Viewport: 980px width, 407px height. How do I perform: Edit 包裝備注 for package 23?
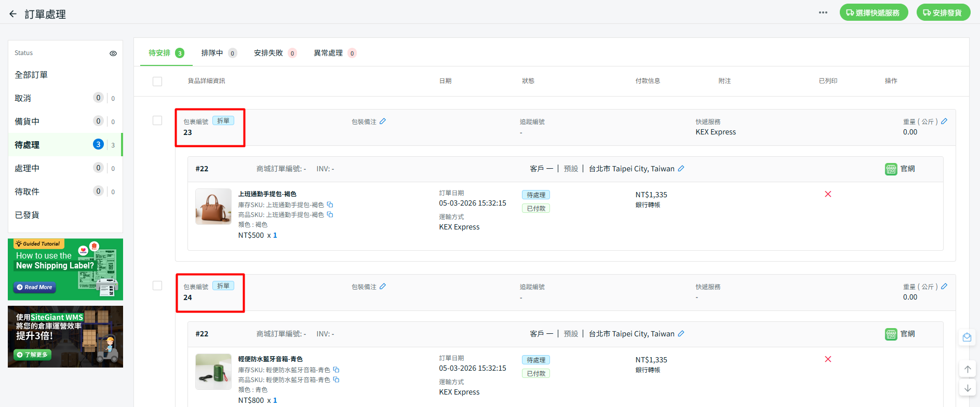click(383, 121)
